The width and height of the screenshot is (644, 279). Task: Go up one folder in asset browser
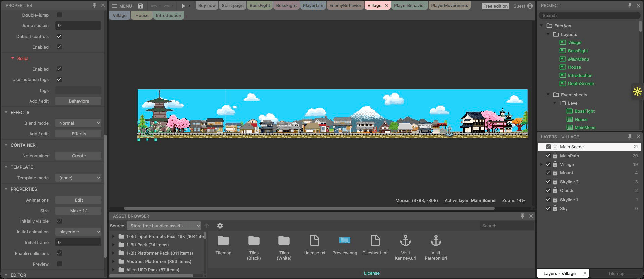pyautogui.click(x=207, y=226)
